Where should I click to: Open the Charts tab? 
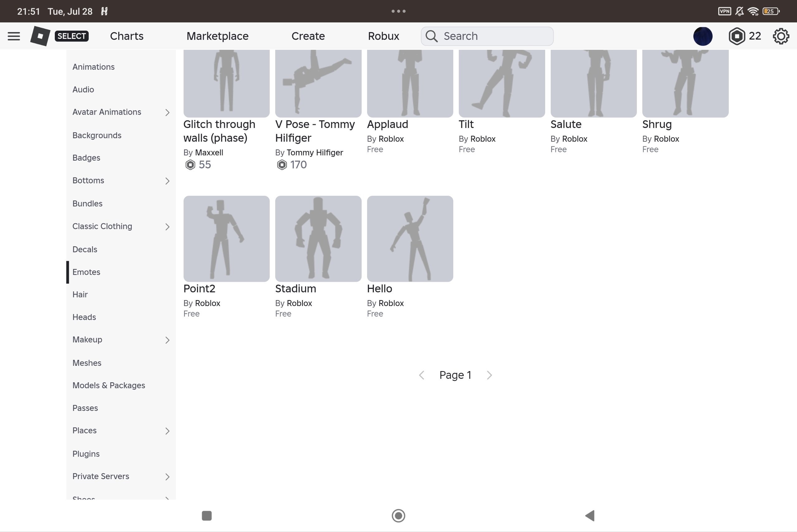(127, 36)
